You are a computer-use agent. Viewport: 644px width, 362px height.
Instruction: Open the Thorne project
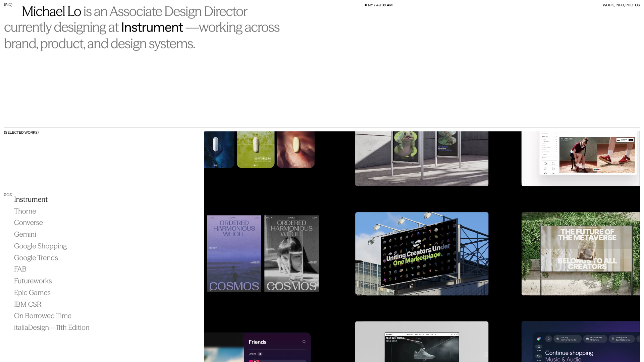25,211
